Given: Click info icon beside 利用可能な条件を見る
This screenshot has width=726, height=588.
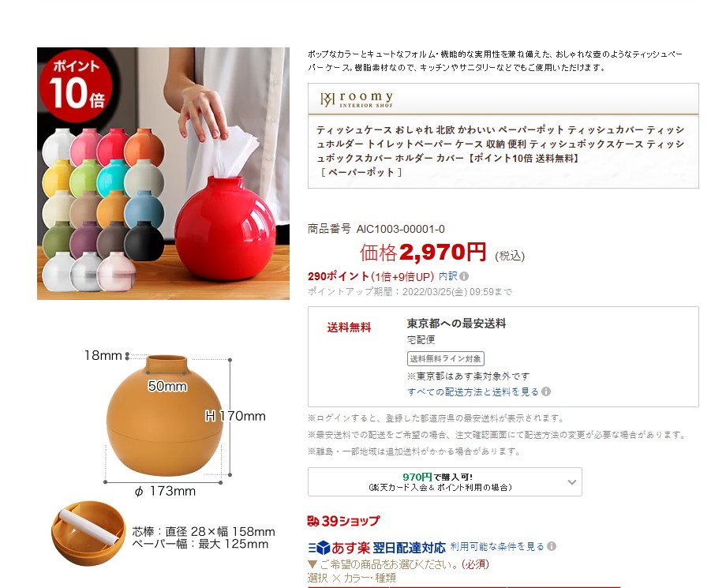Looking at the screenshot, I should [552, 546].
